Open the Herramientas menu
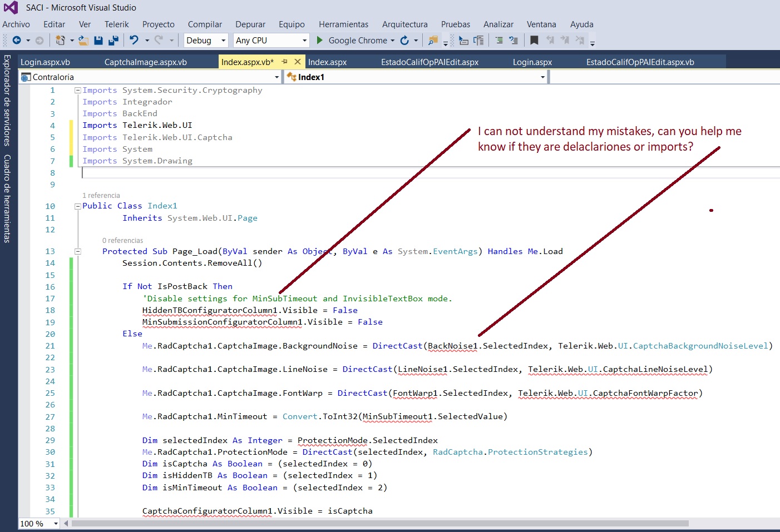This screenshot has width=780, height=532. [343, 24]
